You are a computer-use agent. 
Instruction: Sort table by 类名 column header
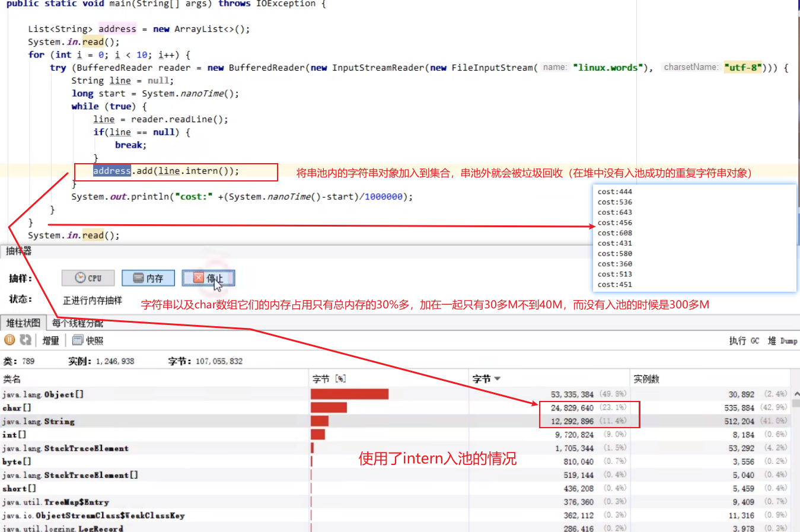point(12,379)
